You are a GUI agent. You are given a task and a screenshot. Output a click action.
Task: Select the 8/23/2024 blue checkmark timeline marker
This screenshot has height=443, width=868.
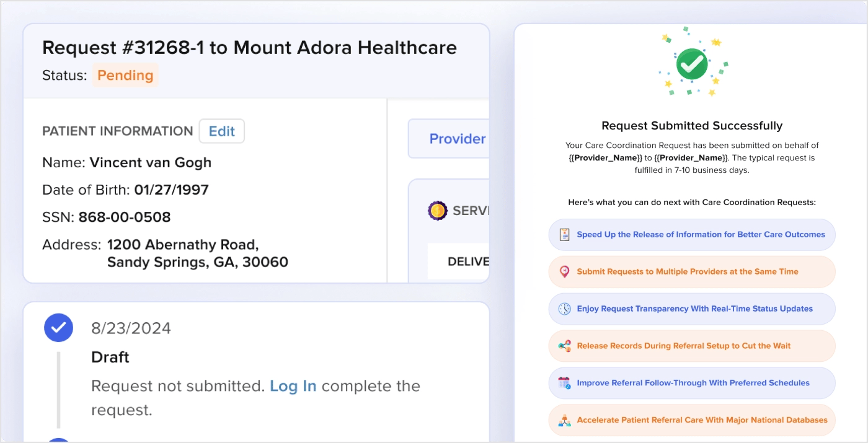[58, 328]
